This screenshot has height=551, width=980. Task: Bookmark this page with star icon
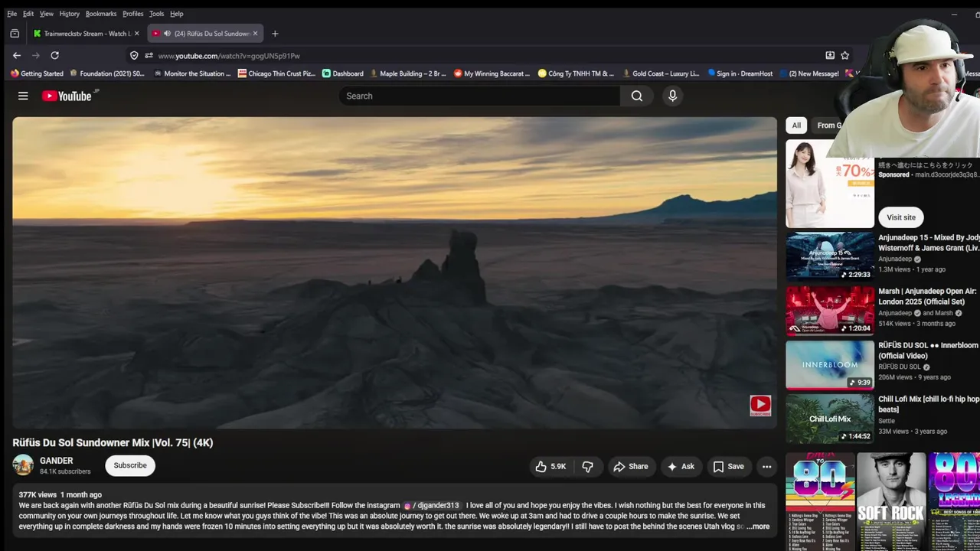pyautogui.click(x=844, y=55)
